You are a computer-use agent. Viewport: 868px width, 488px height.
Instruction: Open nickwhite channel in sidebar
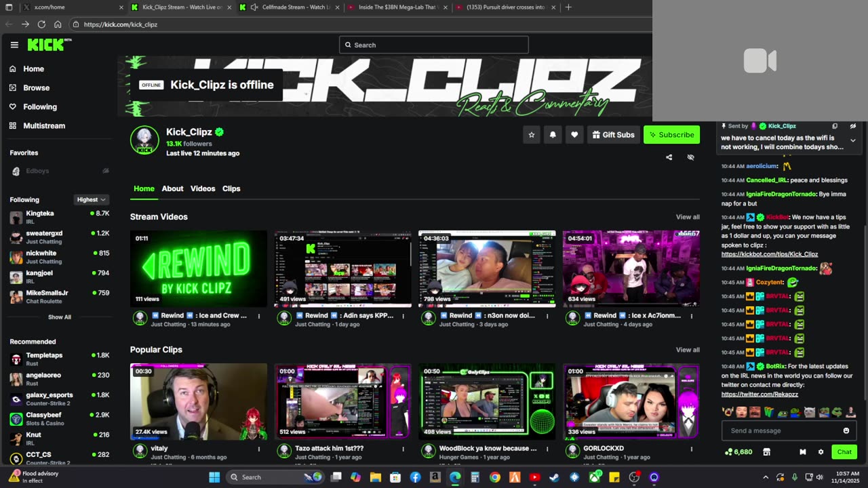pos(59,257)
